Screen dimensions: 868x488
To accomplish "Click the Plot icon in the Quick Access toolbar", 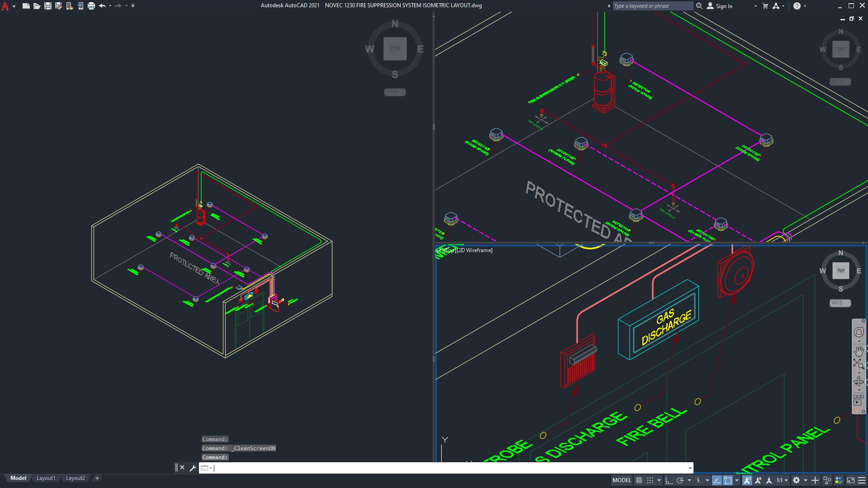I will click(90, 6).
